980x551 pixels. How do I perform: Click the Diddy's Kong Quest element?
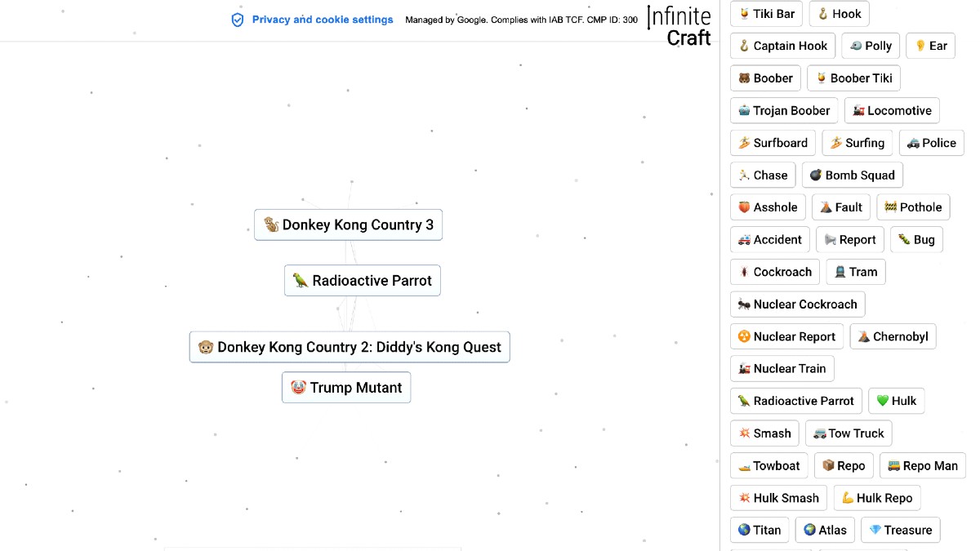tap(350, 347)
